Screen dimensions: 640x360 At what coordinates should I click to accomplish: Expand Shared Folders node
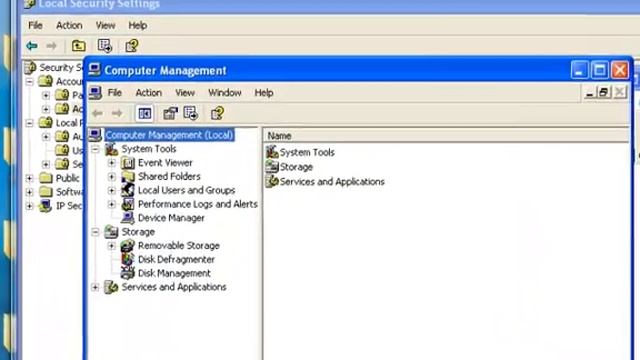click(111, 177)
